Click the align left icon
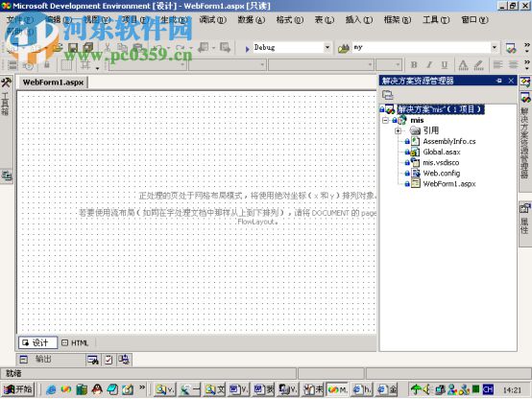 pos(497,64)
